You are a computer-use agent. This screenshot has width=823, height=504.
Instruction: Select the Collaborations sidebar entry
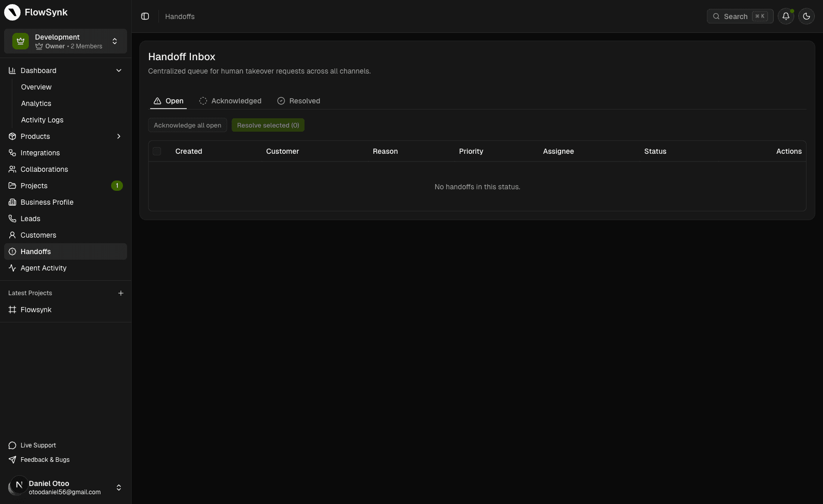click(x=44, y=169)
